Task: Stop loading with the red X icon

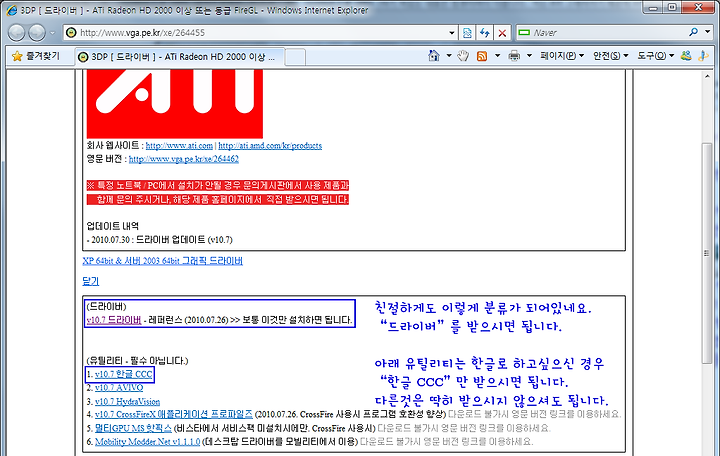Action: [x=502, y=33]
